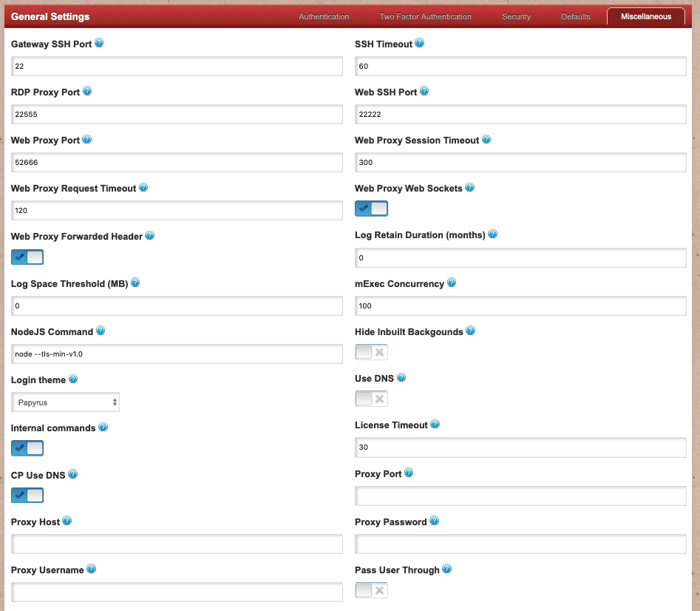Enable the Use DNS toggle

(371, 399)
